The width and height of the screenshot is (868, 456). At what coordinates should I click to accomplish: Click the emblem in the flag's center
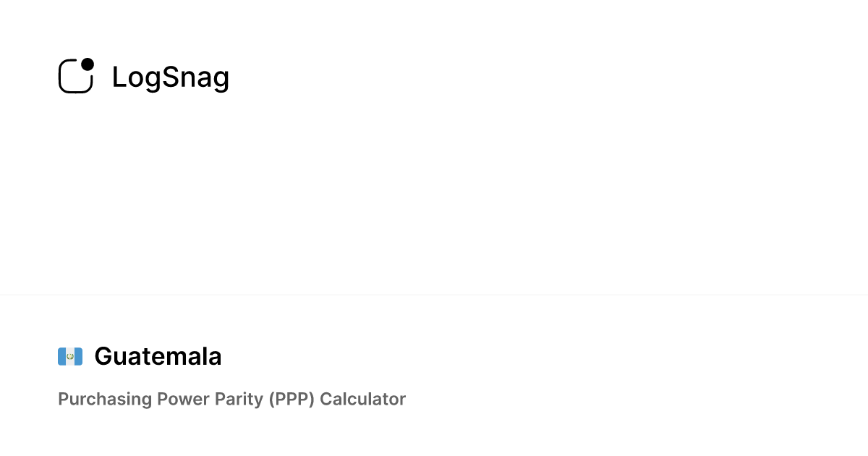(70, 356)
